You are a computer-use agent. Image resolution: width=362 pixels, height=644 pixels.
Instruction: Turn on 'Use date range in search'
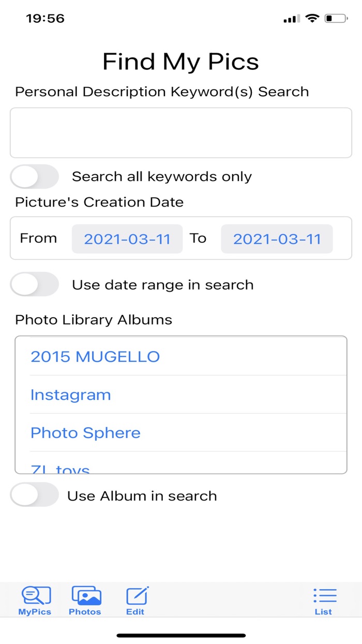(34, 284)
